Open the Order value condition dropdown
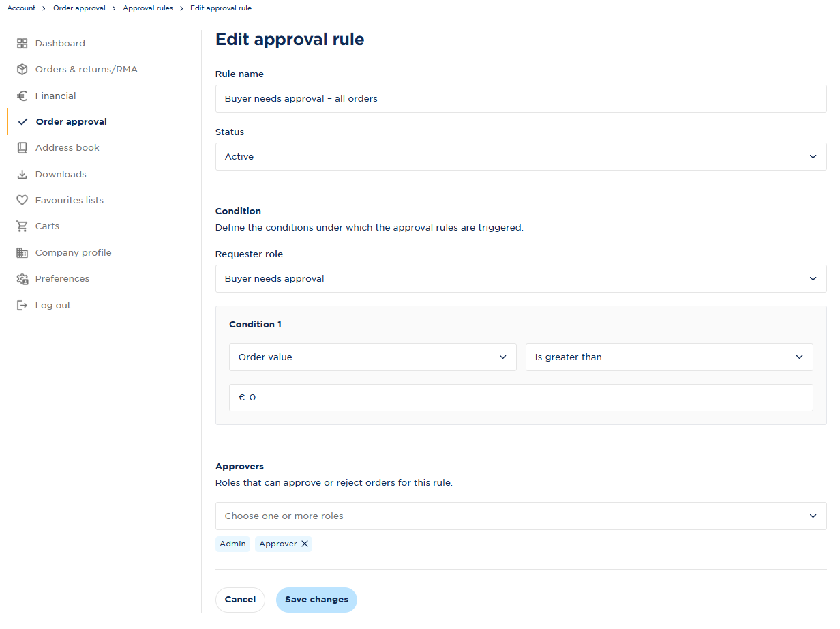 373,357
